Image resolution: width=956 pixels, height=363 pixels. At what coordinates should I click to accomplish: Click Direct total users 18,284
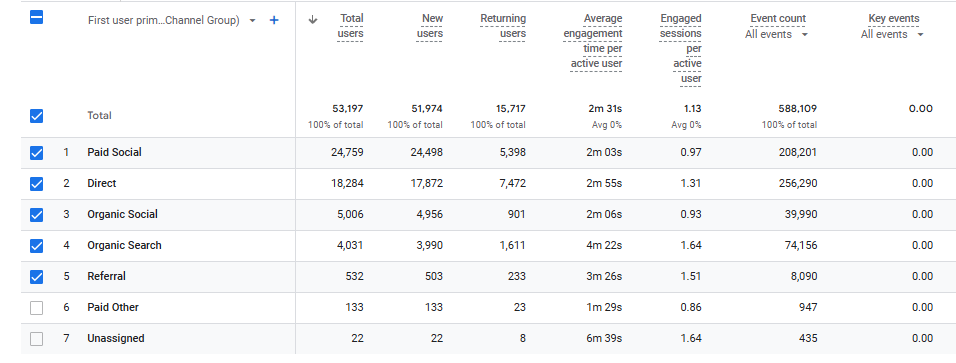[x=347, y=183]
